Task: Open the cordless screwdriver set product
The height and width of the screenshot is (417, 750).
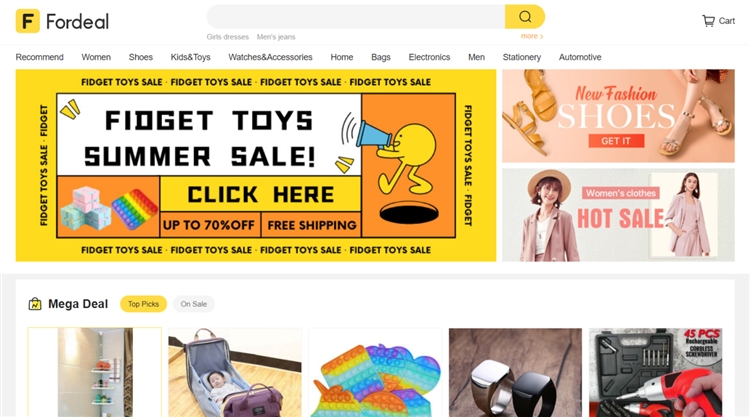Action: click(x=655, y=373)
